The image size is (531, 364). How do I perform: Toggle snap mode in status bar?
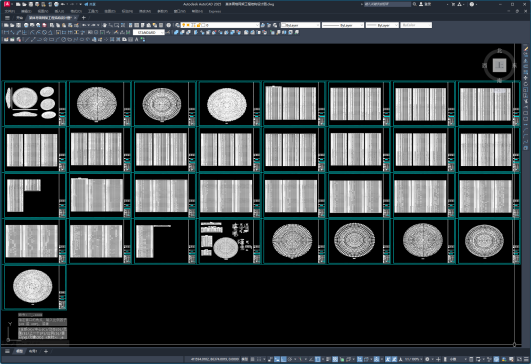259,359
